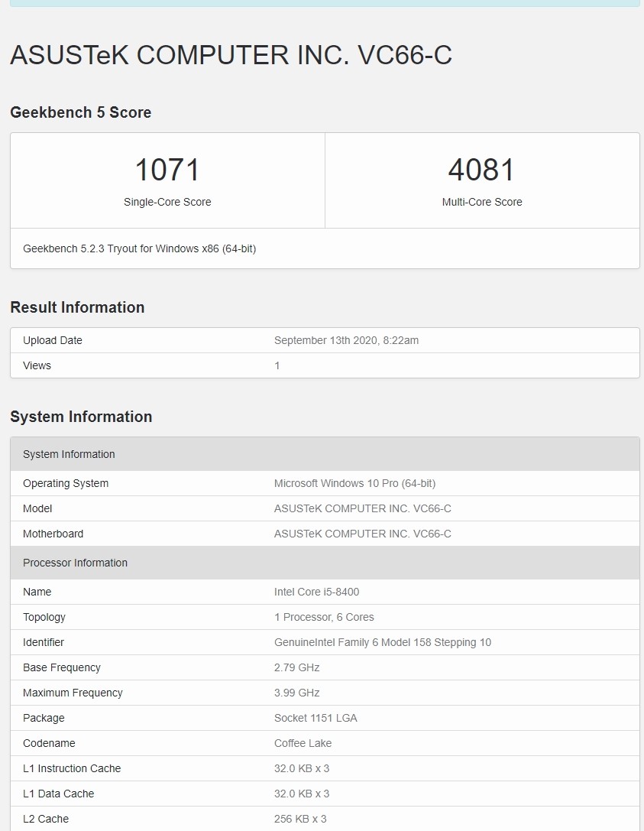The image size is (644, 831).
Task: Select the September 13th 2020, 8:22am value
Action: point(346,340)
